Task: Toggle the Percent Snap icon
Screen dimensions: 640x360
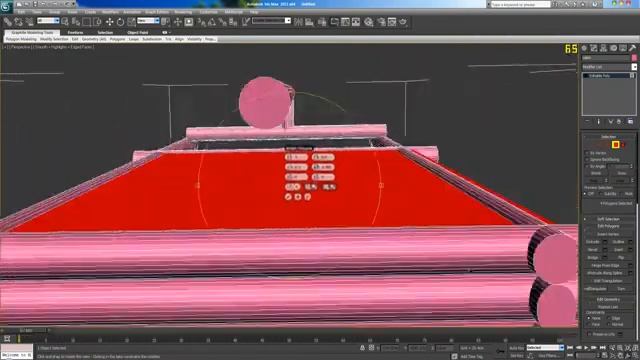Action: pos(222,22)
